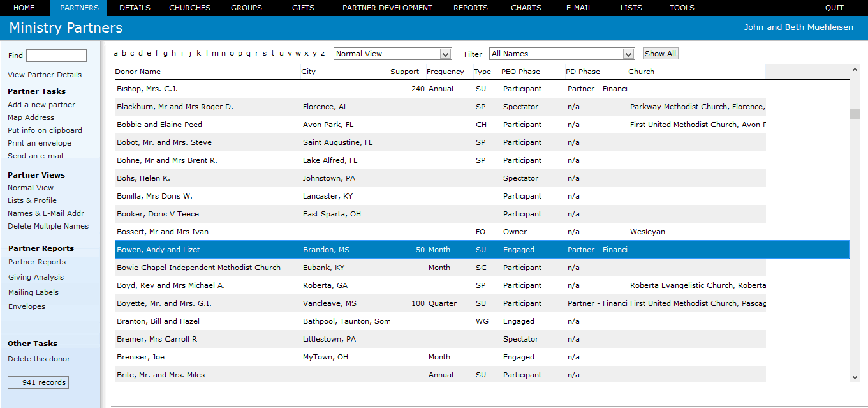Image resolution: width=868 pixels, height=408 pixels.
Task: Select the GROUPS menu item
Action: [246, 8]
